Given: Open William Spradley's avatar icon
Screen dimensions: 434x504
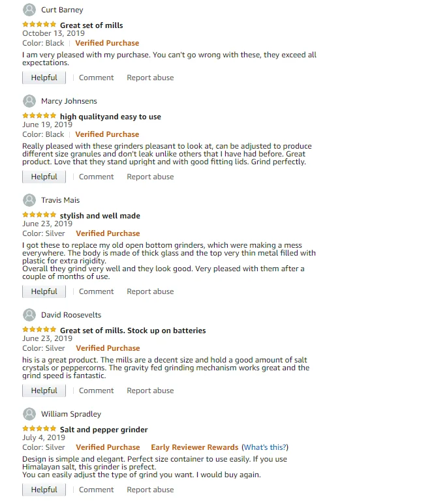Looking at the screenshot, I should [x=29, y=414].
